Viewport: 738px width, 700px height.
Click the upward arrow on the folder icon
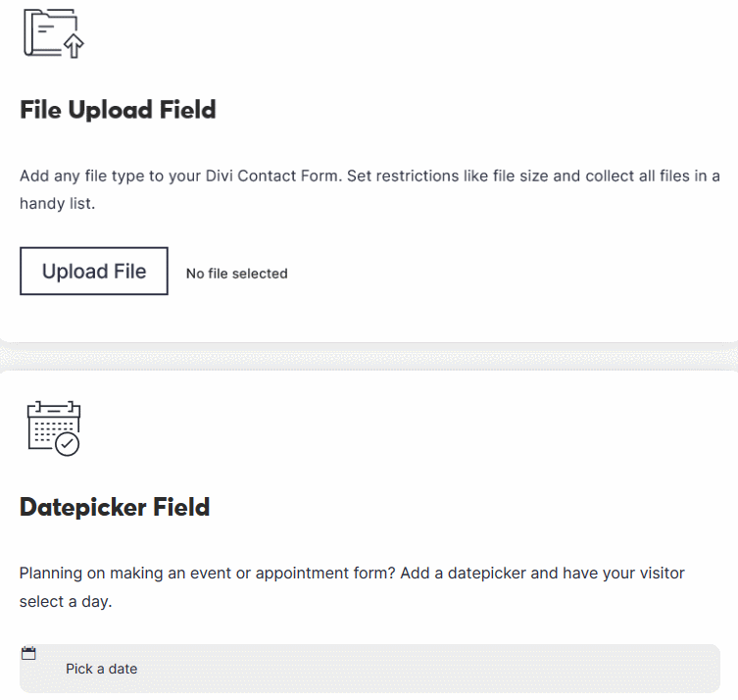[x=74, y=46]
